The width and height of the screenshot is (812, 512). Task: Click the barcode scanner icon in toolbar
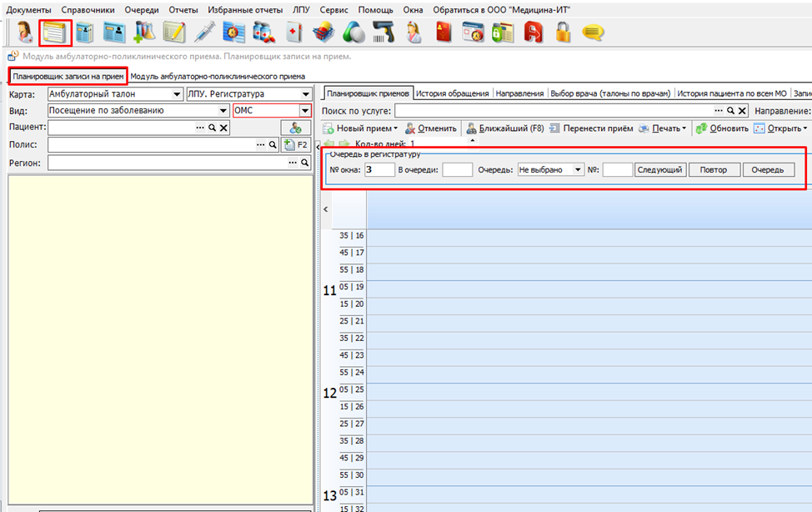[383, 33]
